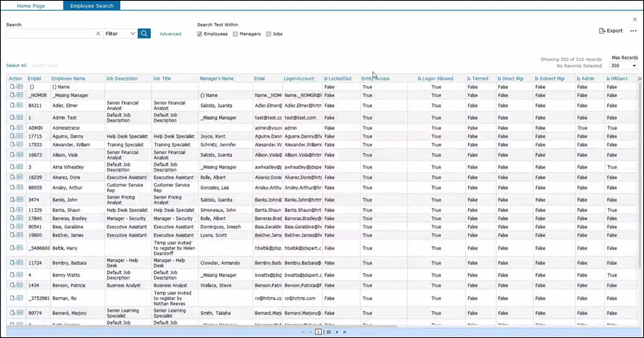The image size is (644, 338).
Task: Open the document action icon for Banks, John
Action: tap(12, 200)
